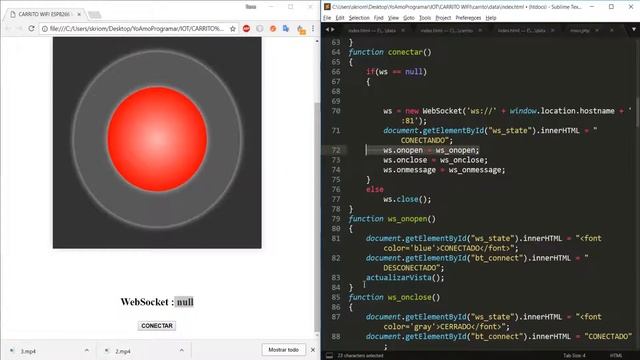The width and height of the screenshot is (640, 360).
Task: Open the View menu
Action: pyautogui.click(x=393, y=18)
